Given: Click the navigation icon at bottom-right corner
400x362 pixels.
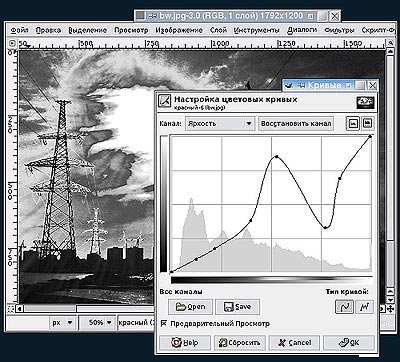Looking at the screenshot, I should point(390,308).
